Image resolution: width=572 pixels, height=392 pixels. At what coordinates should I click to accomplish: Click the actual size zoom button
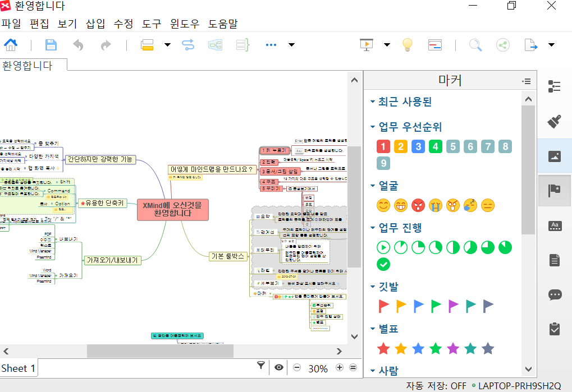coord(353,367)
